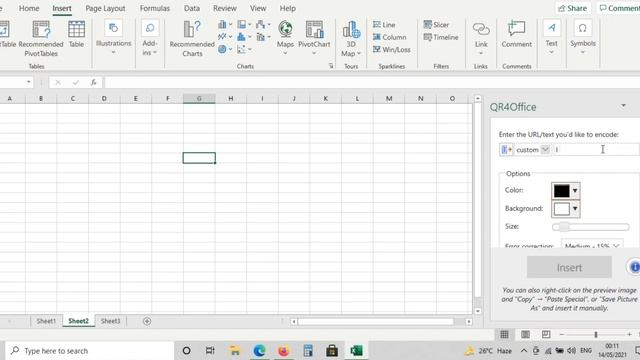Expand the Name Box dropdown
Viewport: 640px width, 360px height.
(x=29, y=82)
